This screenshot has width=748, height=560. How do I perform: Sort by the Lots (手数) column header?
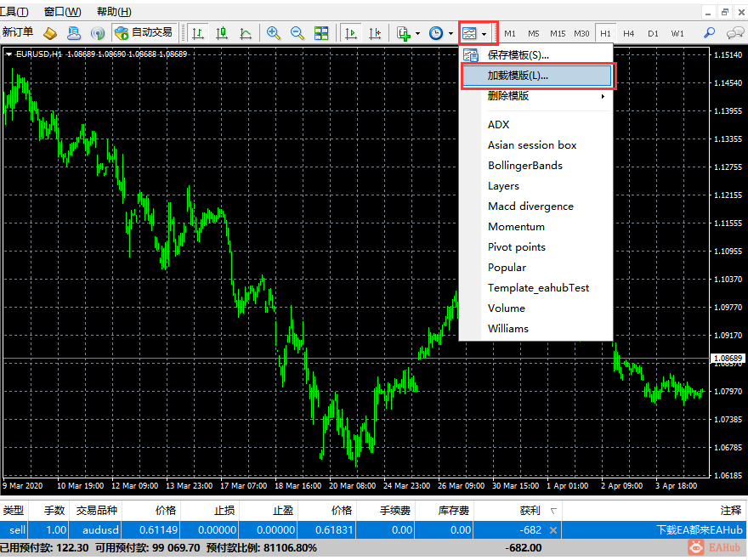click(x=49, y=511)
